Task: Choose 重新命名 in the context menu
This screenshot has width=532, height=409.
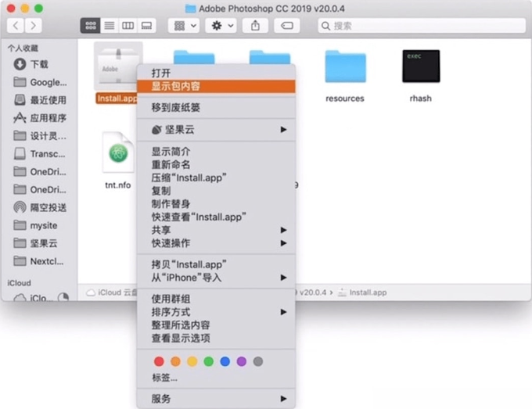Action: [216, 164]
